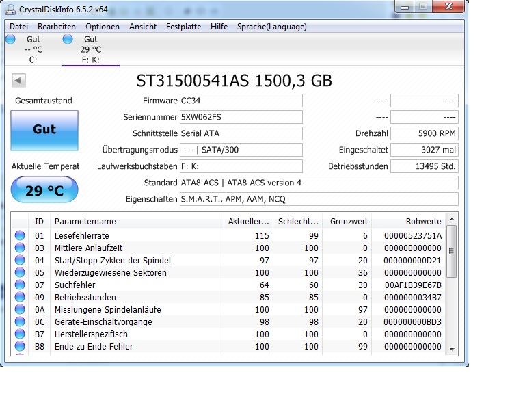Close the CrystalDiskInfo window
Screen dimensions: 525x420
pyautogui.click(x=448, y=6)
